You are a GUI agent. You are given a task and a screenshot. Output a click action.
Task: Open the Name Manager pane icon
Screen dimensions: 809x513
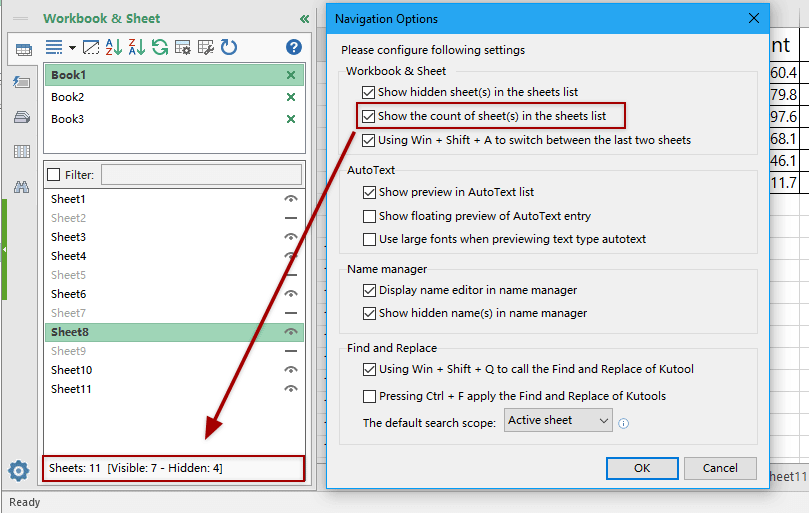22,117
